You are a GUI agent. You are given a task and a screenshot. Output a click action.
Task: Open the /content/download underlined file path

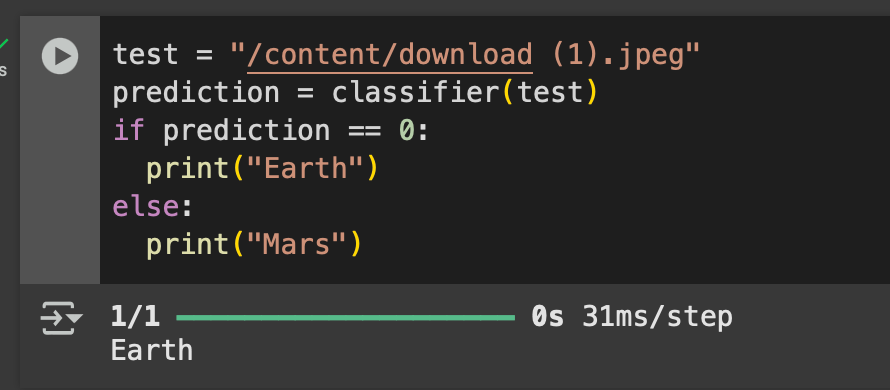[x=389, y=55]
